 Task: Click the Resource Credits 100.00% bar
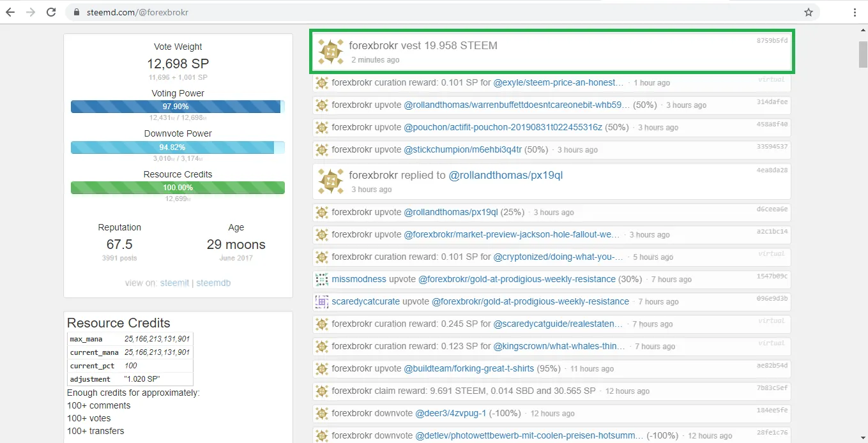pyautogui.click(x=178, y=188)
